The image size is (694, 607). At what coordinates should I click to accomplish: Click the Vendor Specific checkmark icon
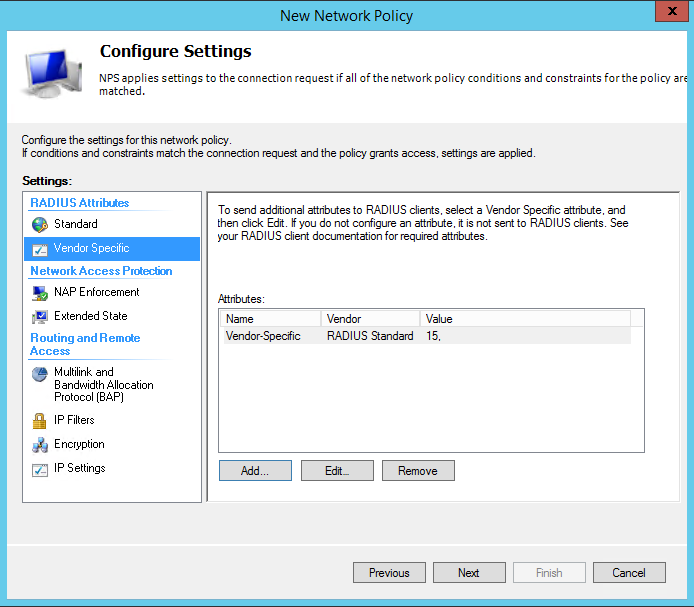point(40,250)
